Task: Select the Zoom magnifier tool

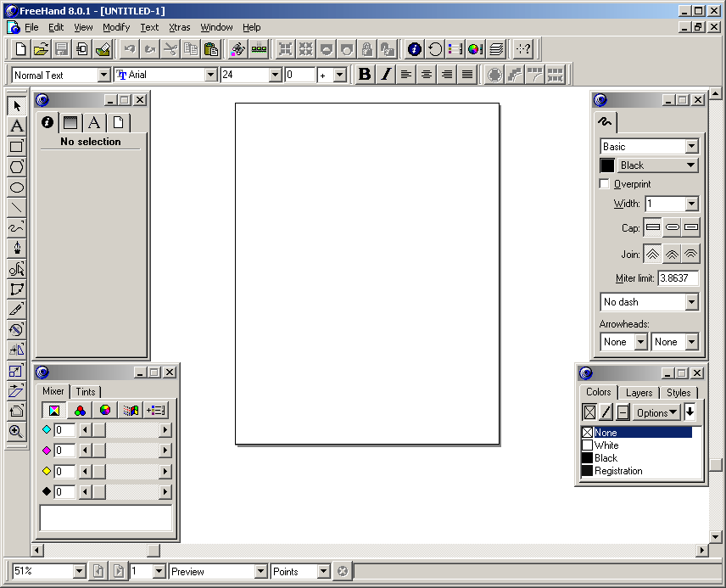Action: click(17, 431)
